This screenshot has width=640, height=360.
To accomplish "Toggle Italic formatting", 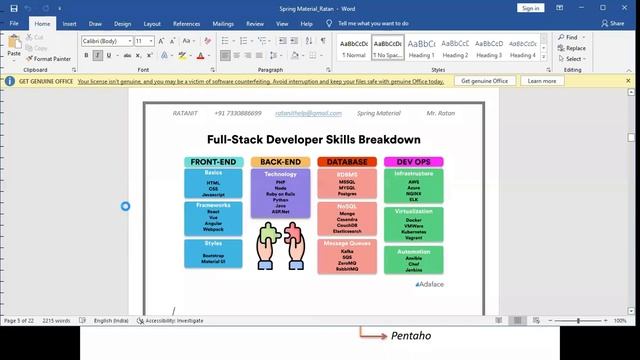I will 98,55.
